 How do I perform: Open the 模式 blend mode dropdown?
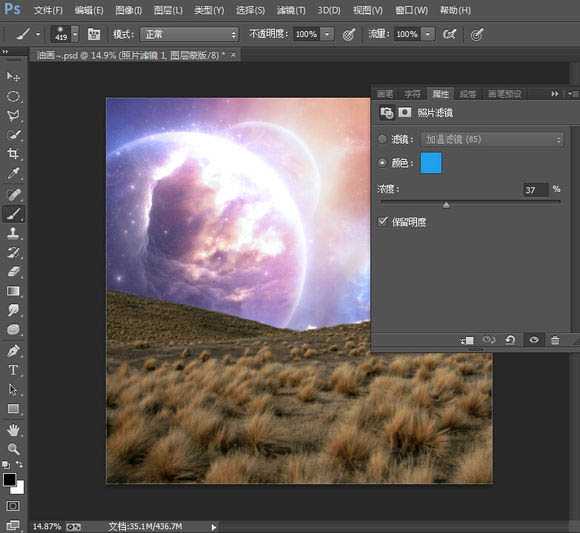coord(189,34)
